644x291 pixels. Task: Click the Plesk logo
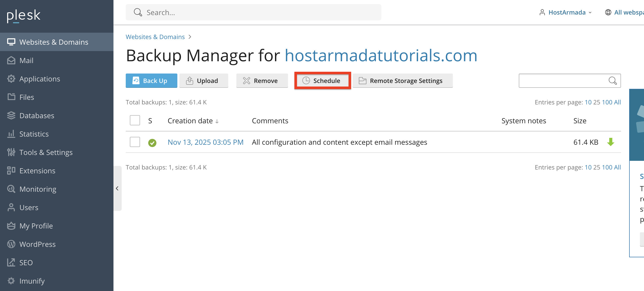pyautogui.click(x=24, y=16)
